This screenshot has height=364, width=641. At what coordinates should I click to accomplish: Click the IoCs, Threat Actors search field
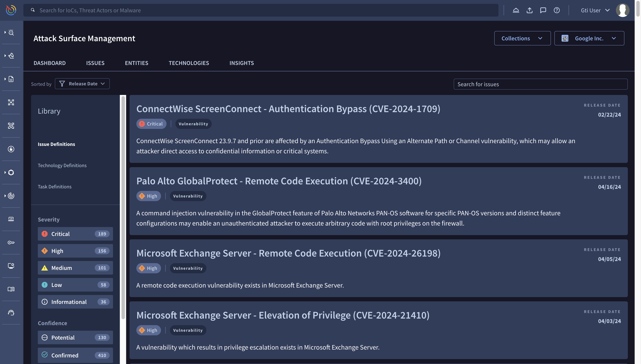tap(261, 10)
